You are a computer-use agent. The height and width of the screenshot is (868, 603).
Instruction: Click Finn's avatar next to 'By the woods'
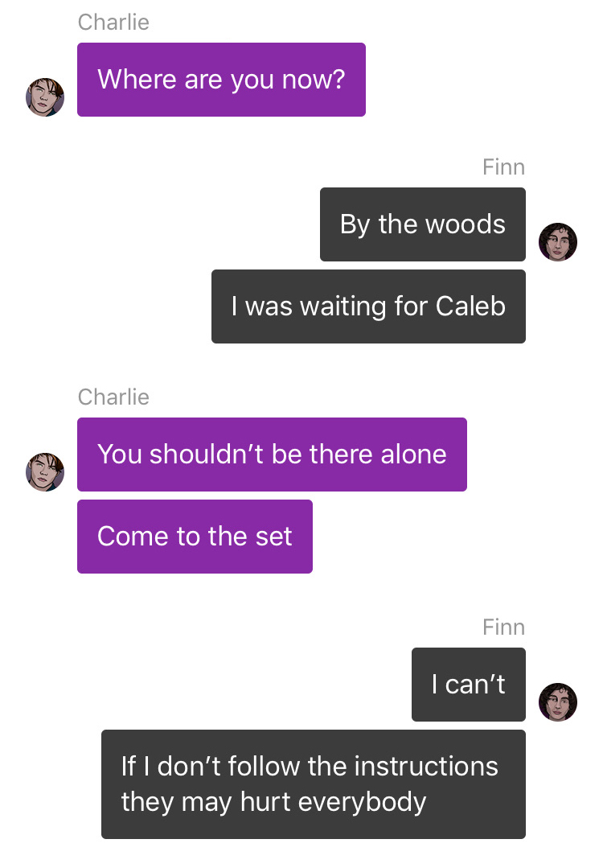point(558,242)
